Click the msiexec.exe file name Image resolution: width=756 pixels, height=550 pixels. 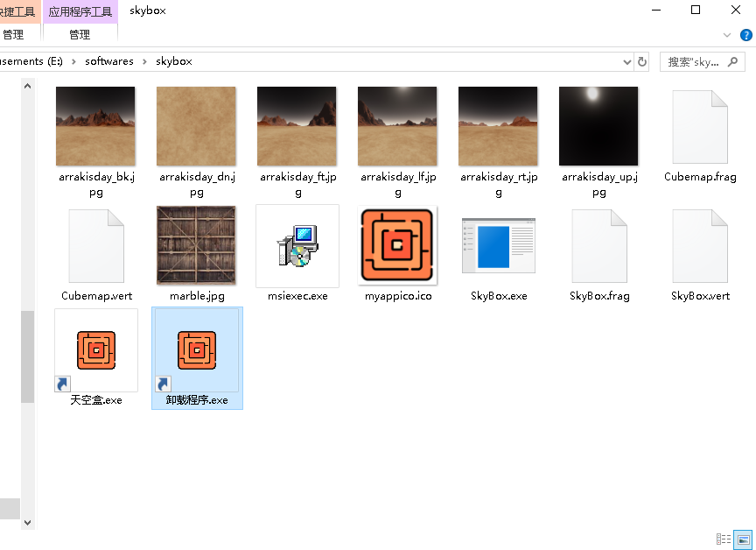pyautogui.click(x=298, y=296)
